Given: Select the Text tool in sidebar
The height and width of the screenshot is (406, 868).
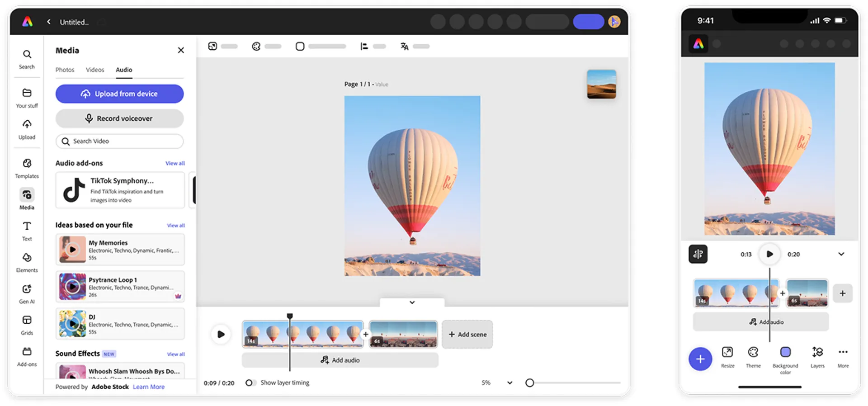Looking at the screenshot, I should pyautogui.click(x=27, y=231).
